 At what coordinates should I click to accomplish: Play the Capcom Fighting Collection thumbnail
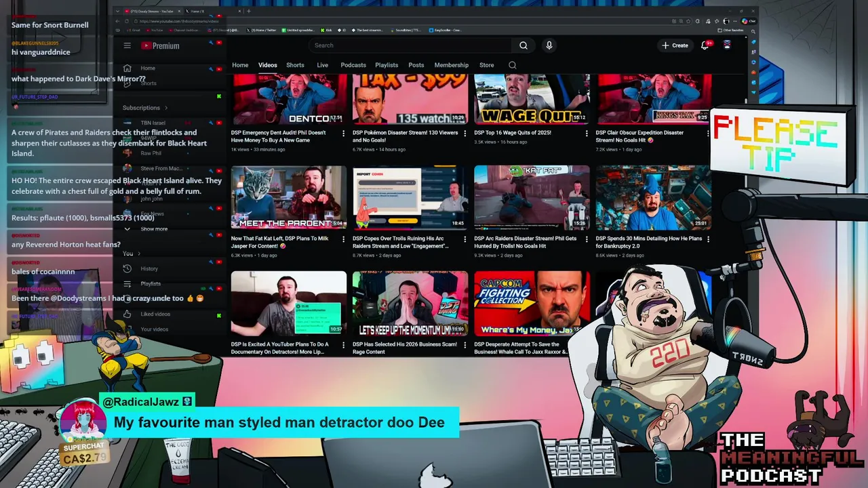tap(532, 304)
